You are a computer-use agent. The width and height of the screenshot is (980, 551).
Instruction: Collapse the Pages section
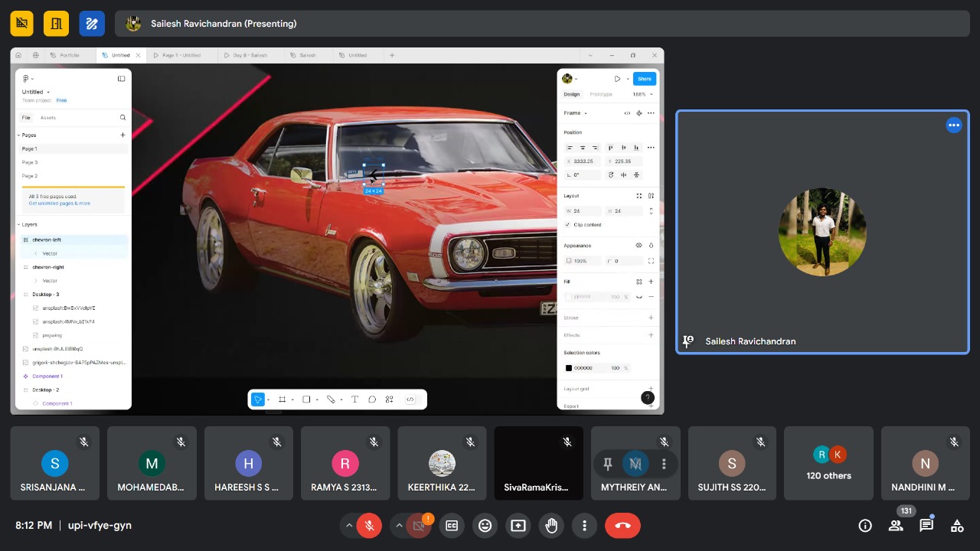19,135
